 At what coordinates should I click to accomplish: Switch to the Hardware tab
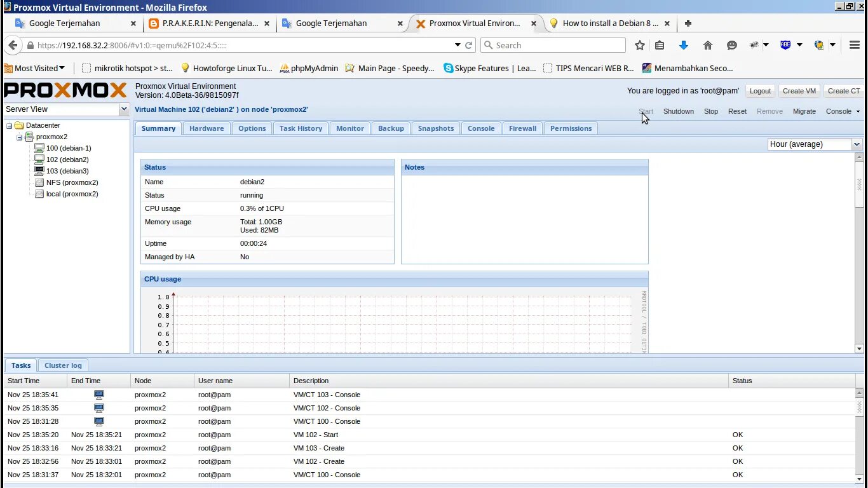[x=207, y=128]
